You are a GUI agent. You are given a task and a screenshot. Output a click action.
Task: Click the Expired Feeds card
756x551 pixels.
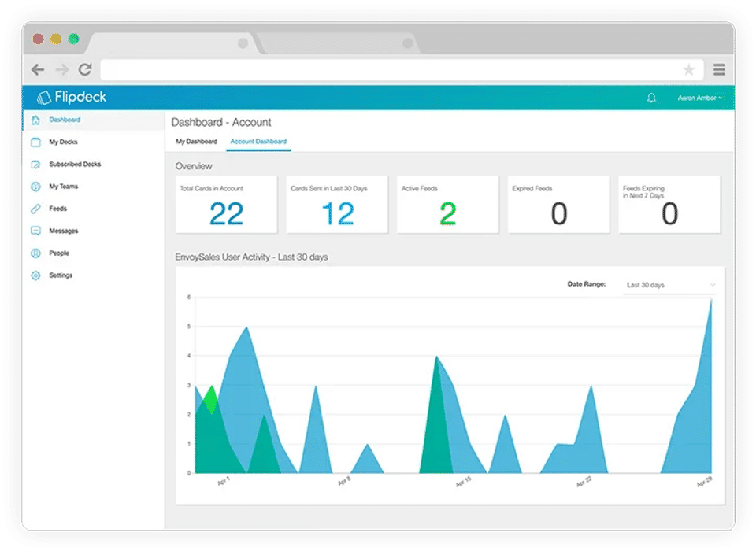click(558, 205)
